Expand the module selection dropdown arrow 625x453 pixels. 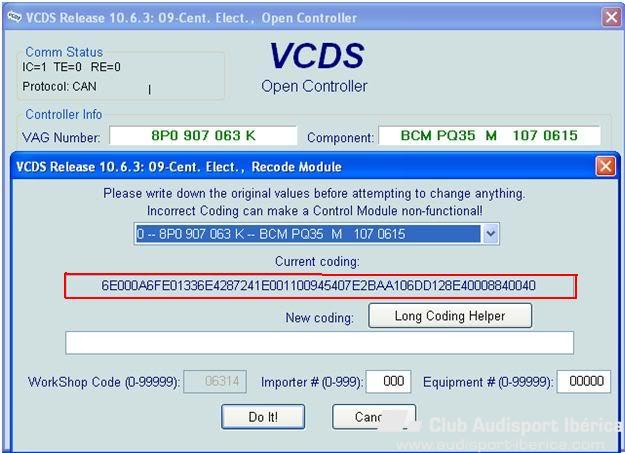coord(490,234)
